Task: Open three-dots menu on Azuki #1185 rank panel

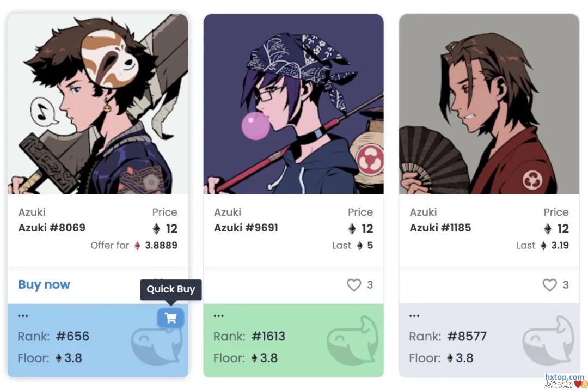Action: pyautogui.click(x=414, y=316)
